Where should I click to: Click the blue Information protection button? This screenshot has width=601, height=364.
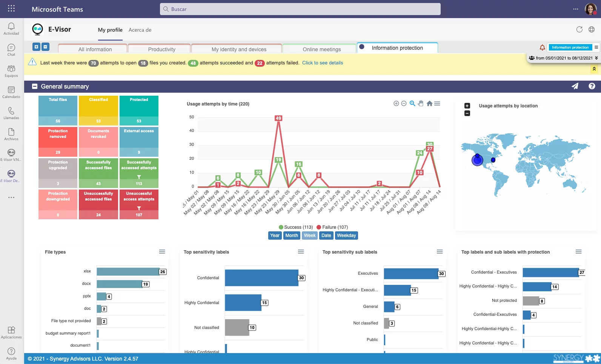570,47
